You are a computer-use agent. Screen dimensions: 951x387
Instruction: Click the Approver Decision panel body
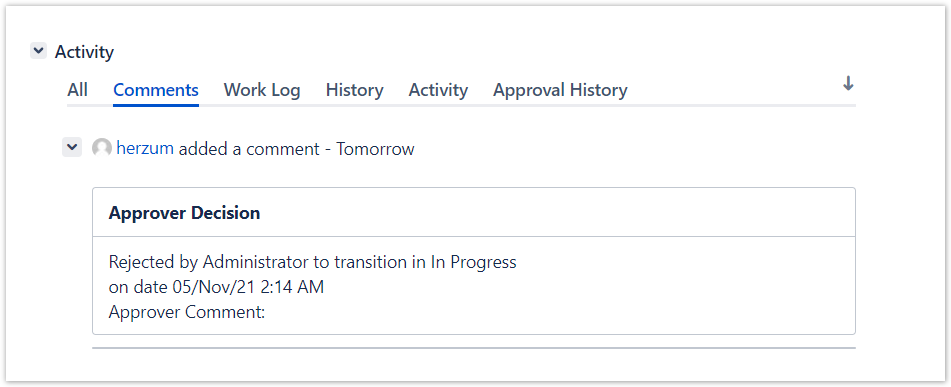tap(474, 286)
